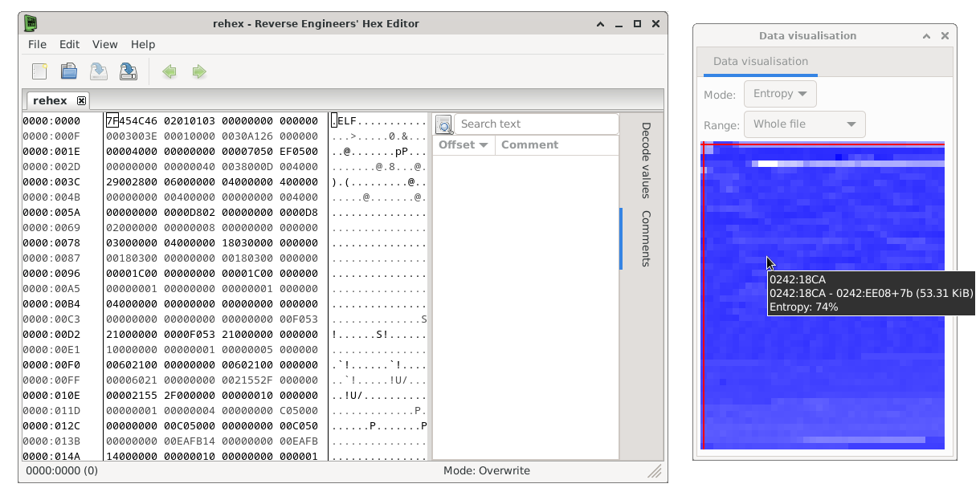
Task: Click the Save file toolbar icon
Action: [x=99, y=71]
